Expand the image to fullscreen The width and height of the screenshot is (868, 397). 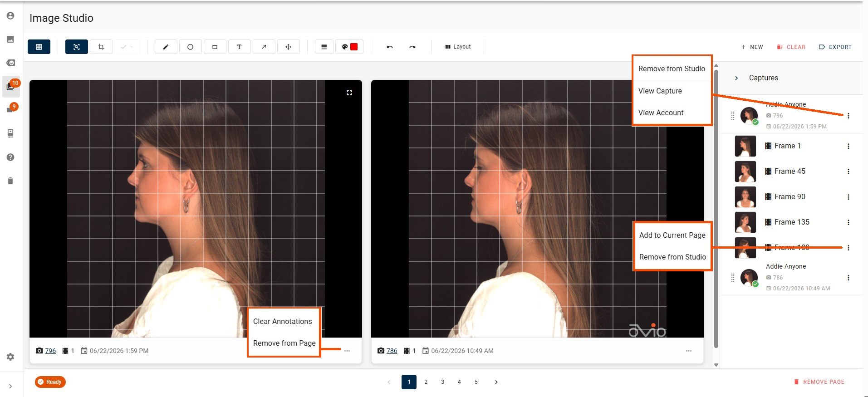point(349,93)
